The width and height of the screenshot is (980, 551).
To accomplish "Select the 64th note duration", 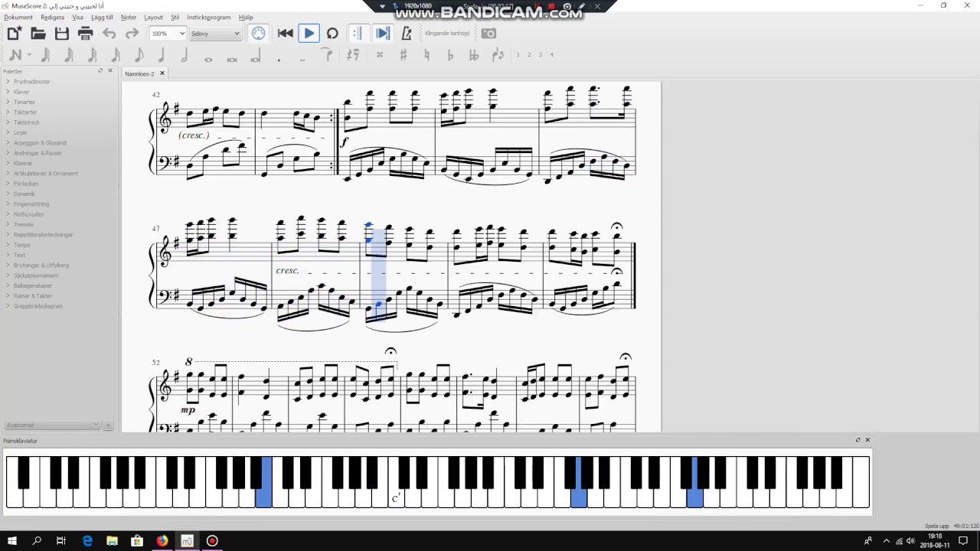I will [45, 55].
